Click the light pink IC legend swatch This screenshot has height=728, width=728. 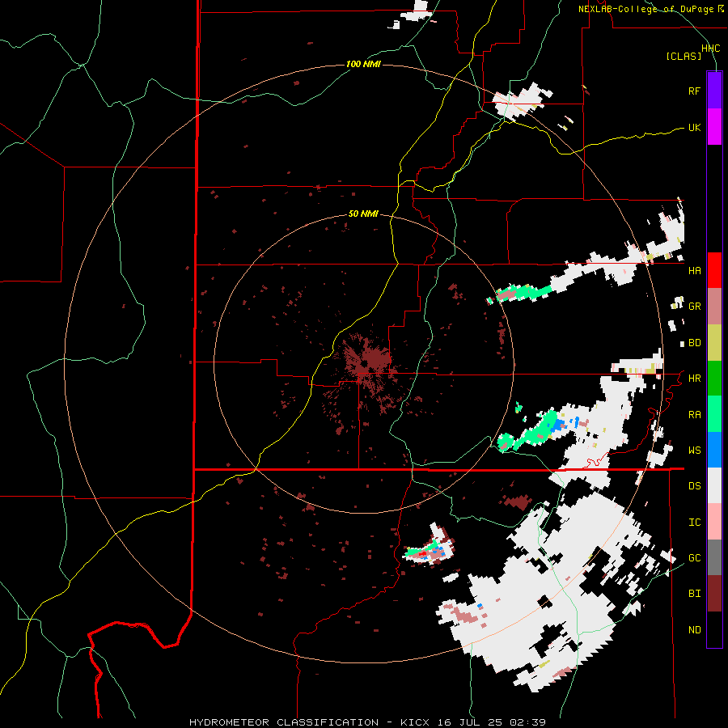coord(714,522)
